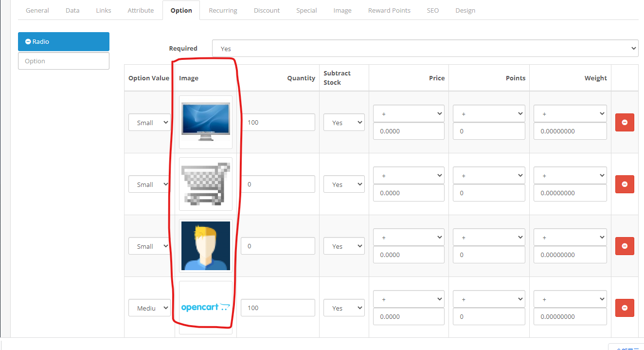Edit points value in the avatar row
Viewport: 644px width, 350px height.
pyautogui.click(x=489, y=255)
